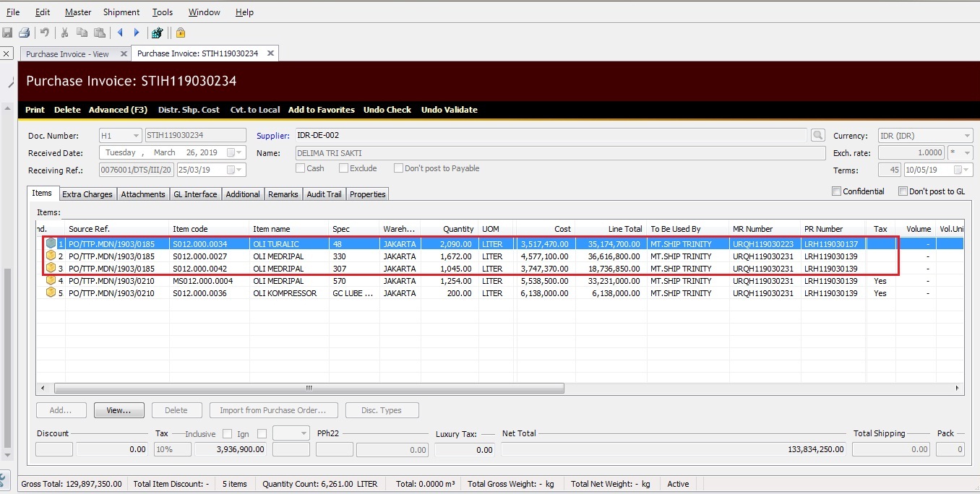This screenshot has width=980, height=494.
Task: Click the View... button below the items
Action: [x=119, y=410]
